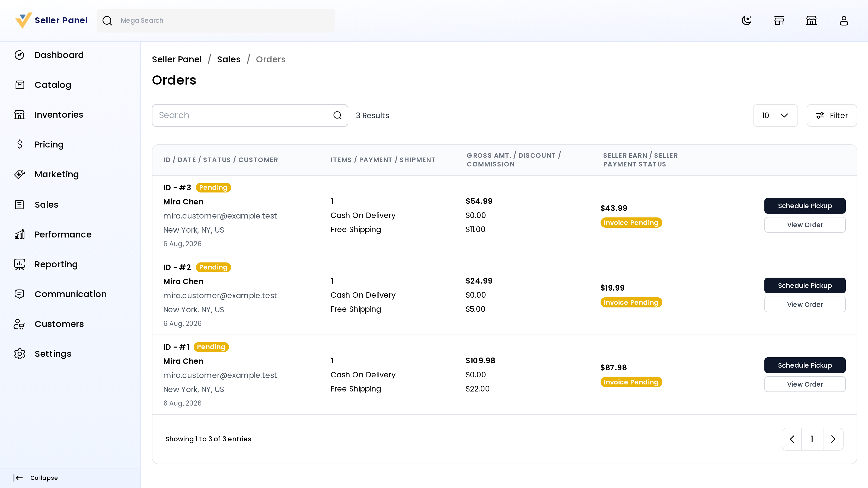Click the Pricing dollar icon
868x488 pixels.
tap(20, 145)
